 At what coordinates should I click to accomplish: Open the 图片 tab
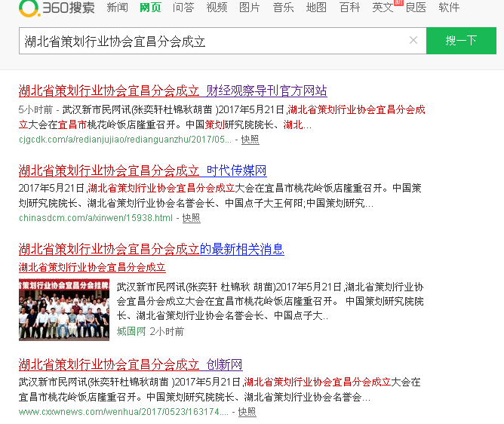point(250,8)
